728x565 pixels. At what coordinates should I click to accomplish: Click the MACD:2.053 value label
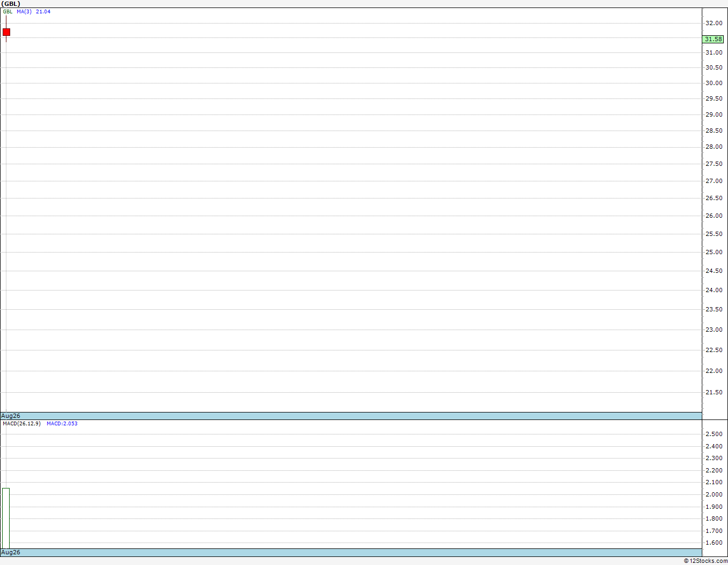(62, 423)
